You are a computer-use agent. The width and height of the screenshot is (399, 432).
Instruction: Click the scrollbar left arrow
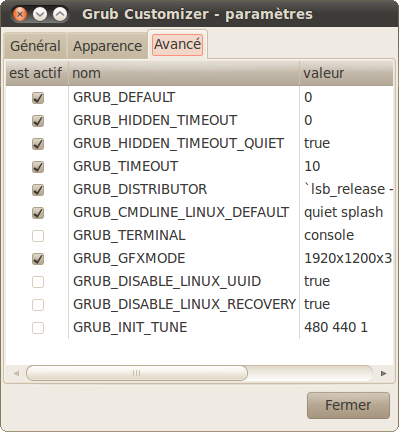point(16,373)
